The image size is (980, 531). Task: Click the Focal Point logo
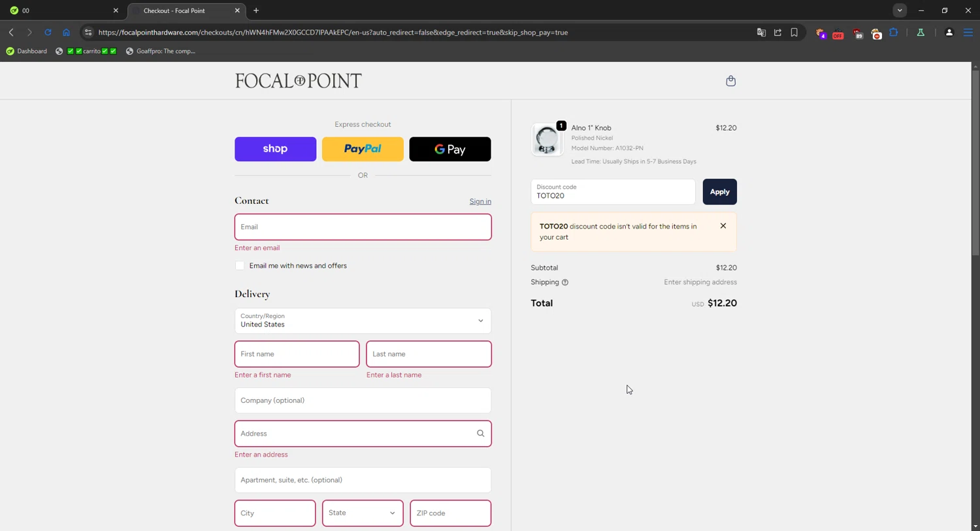298,81
